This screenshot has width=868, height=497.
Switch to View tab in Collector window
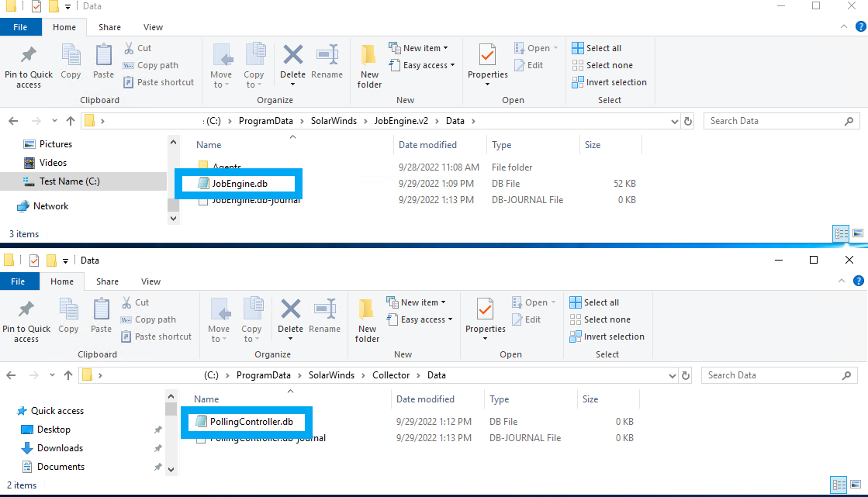tap(151, 281)
